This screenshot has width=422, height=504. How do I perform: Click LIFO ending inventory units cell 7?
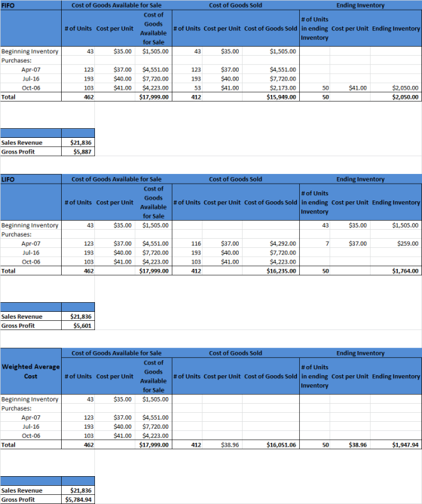pos(327,243)
